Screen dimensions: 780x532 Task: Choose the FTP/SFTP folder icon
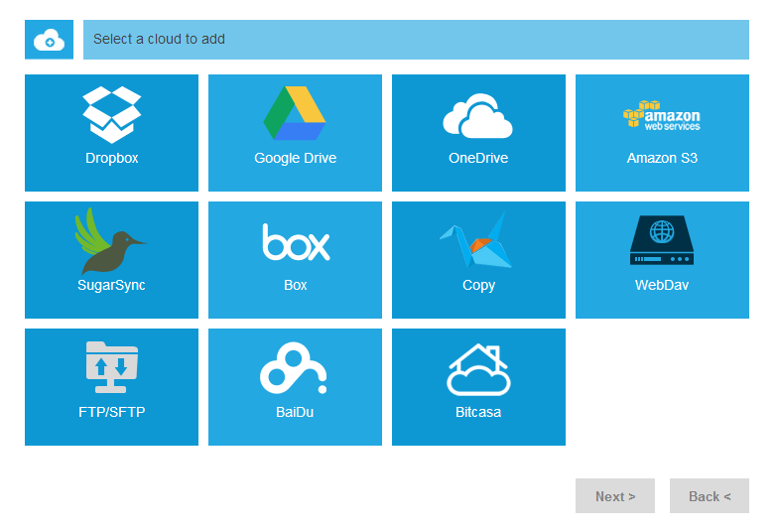[112, 367]
